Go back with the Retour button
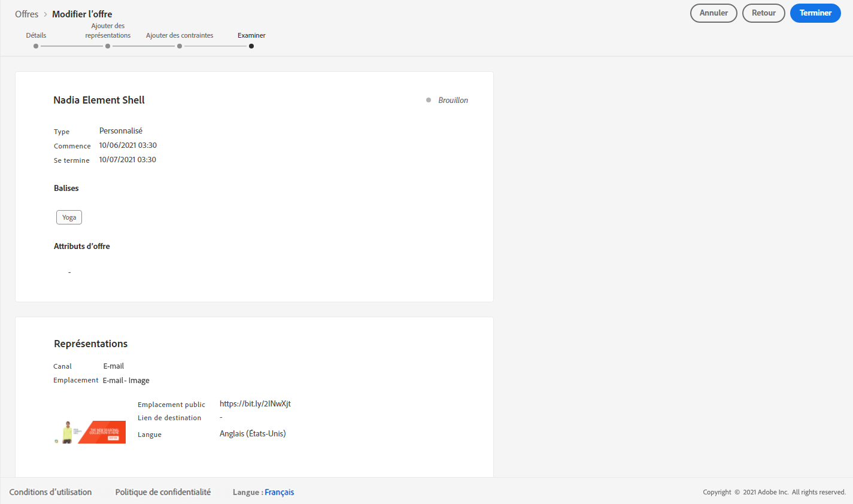Image resolution: width=853 pixels, height=504 pixels. [x=764, y=13]
